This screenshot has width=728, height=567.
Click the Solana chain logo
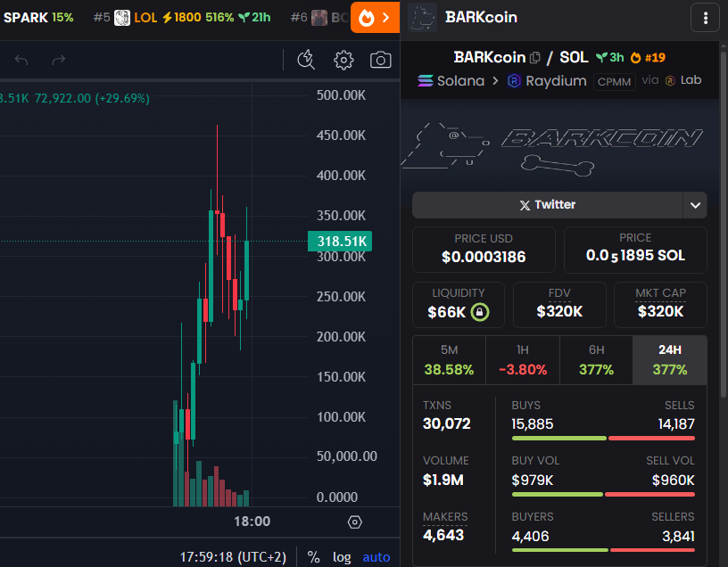pos(426,81)
